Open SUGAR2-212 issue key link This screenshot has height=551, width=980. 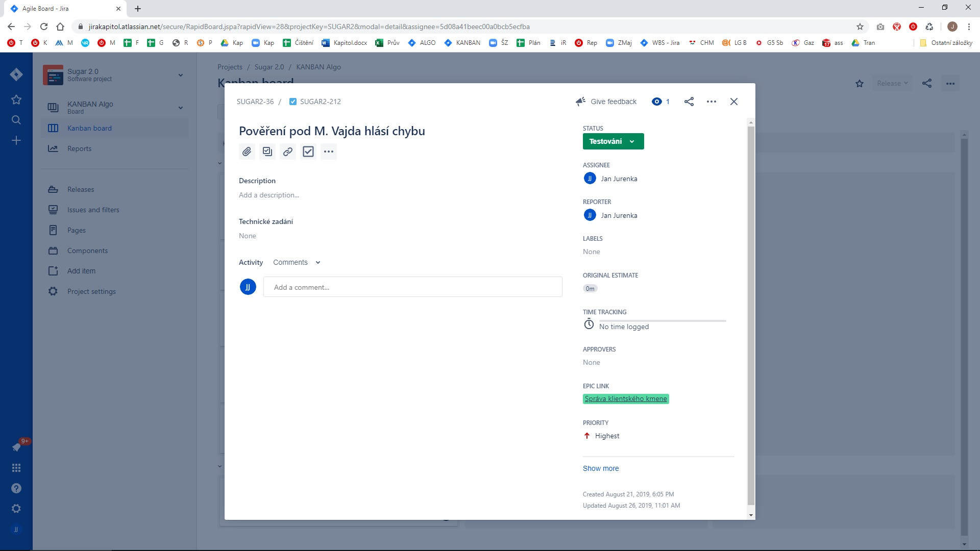[320, 102]
